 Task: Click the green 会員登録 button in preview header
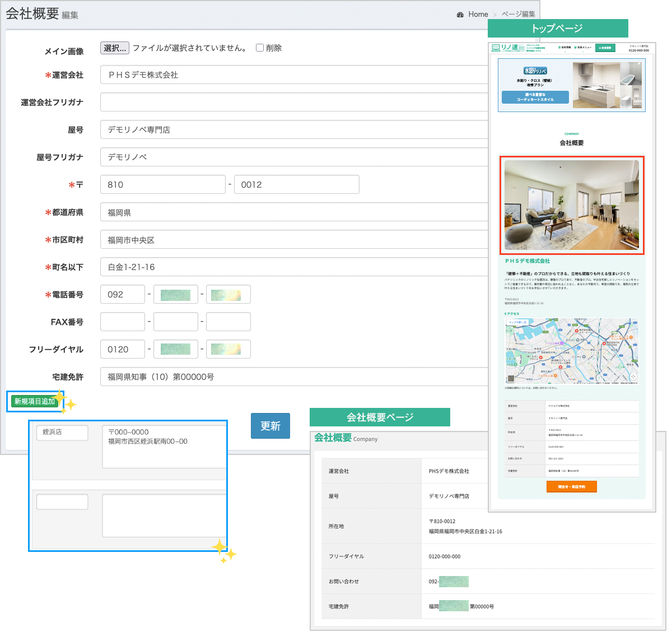pyautogui.click(x=605, y=48)
